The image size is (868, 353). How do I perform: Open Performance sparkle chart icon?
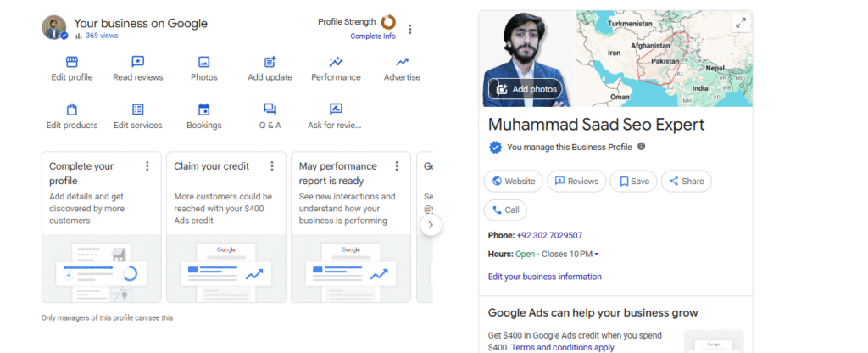click(x=336, y=61)
